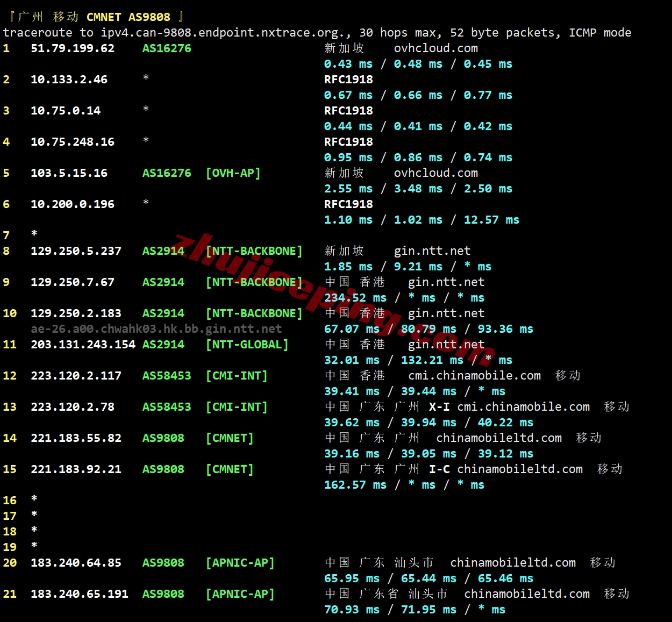Click AS58453 on hop 12 row
The width and height of the screenshot is (672, 622).
coord(167,376)
